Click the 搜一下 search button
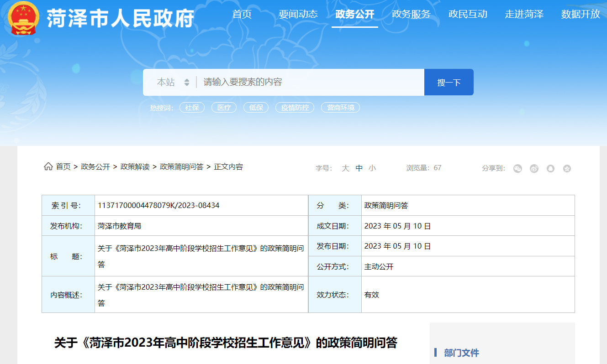 coord(449,82)
